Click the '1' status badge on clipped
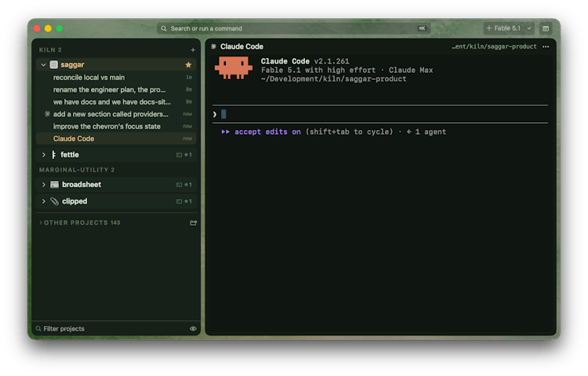 188,201
